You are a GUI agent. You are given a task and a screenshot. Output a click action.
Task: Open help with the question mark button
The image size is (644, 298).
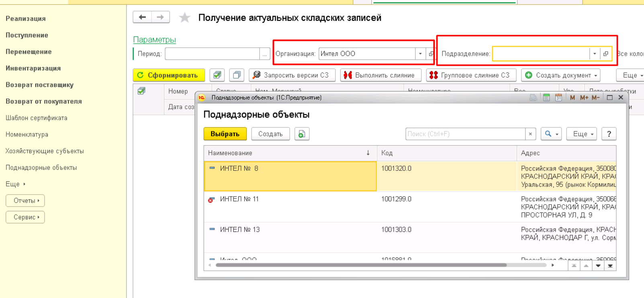tap(609, 134)
